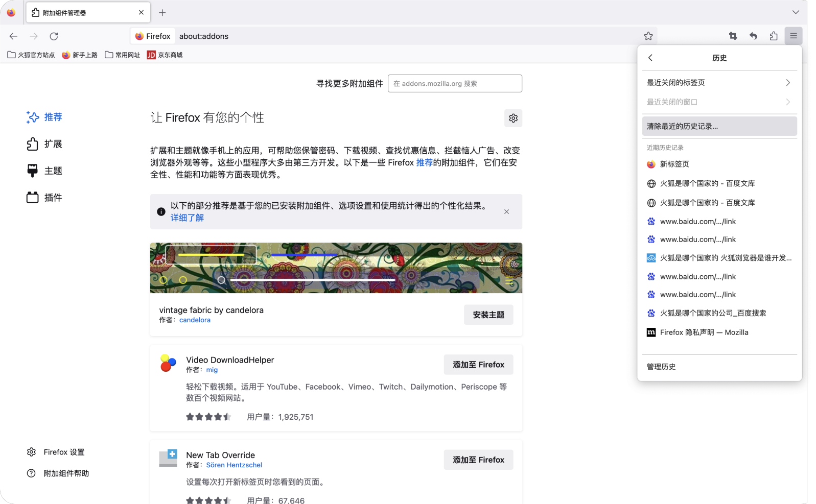Screen dimensions: 816x504
Task: Click the undo arrow toolbar icon
Action: 753,36
